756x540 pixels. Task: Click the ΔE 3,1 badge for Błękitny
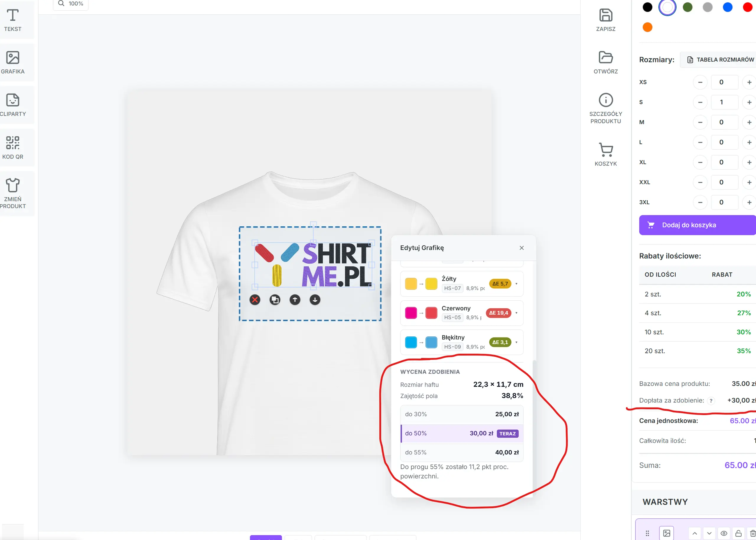coord(500,342)
